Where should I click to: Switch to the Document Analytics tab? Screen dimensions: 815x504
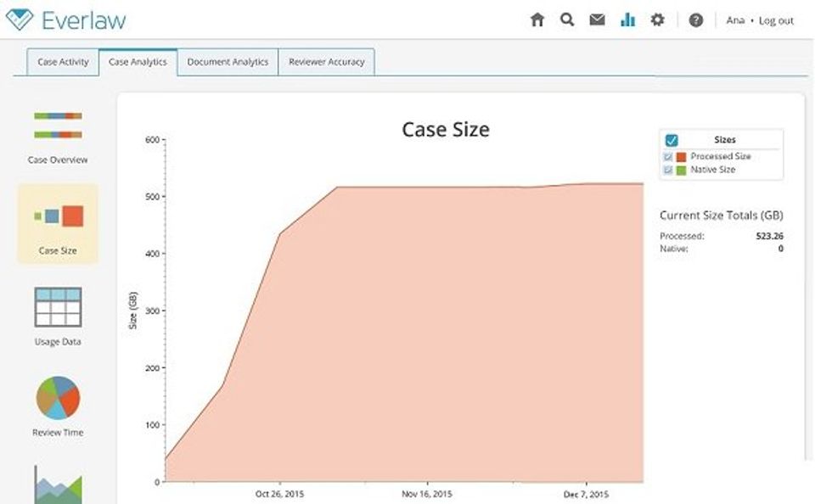(228, 62)
